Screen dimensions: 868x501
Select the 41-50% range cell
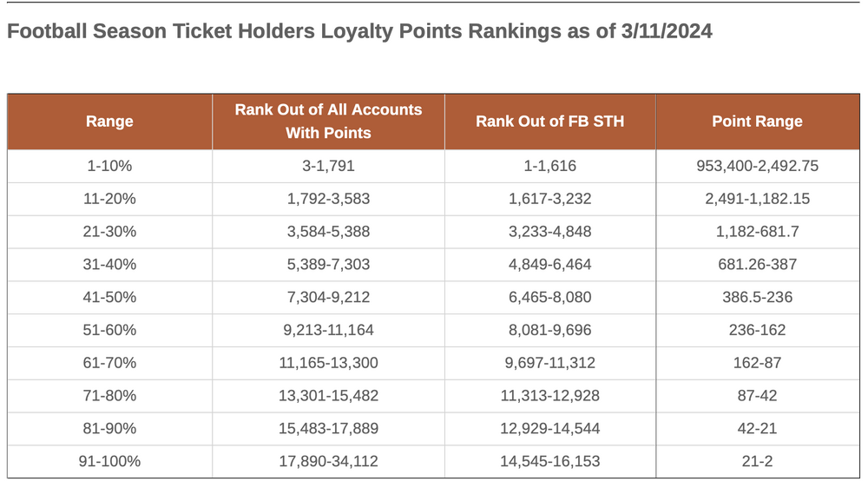pos(109,298)
